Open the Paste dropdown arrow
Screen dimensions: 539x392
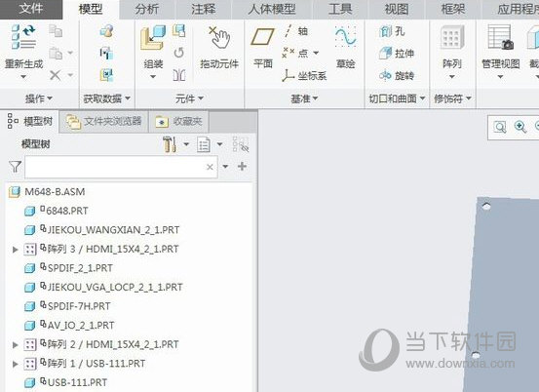click(70, 53)
